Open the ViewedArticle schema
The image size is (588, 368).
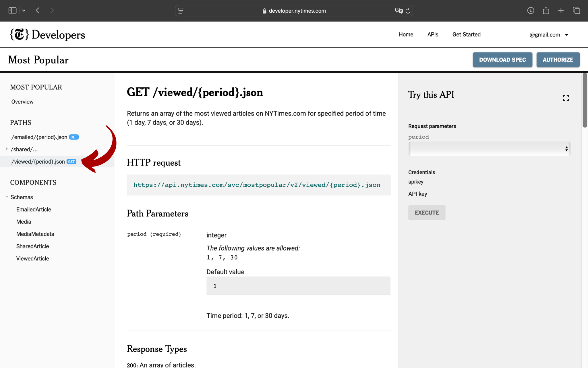(32, 258)
